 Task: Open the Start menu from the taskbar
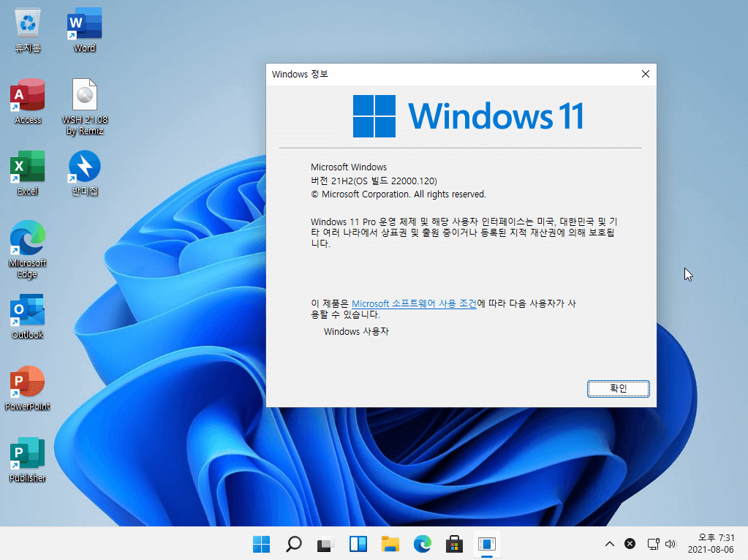click(x=262, y=544)
